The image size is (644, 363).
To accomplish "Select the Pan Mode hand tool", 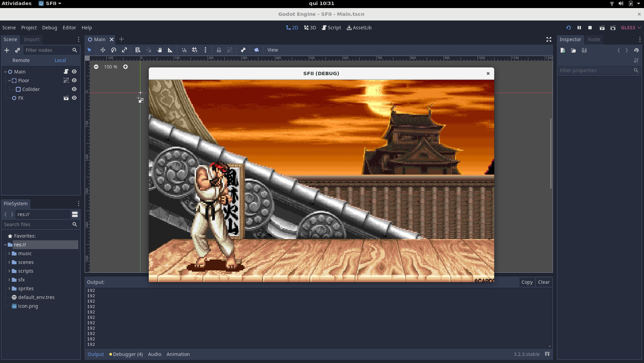I will click(x=160, y=50).
